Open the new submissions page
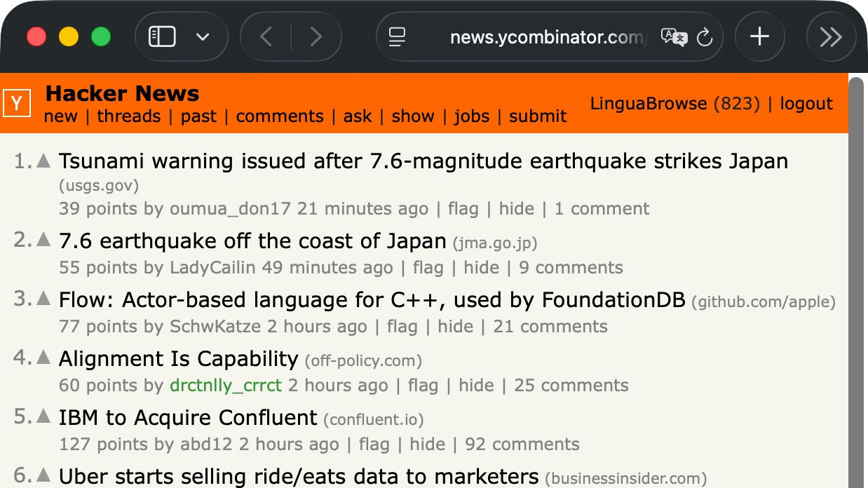868x488 pixels. coord(60,116)
